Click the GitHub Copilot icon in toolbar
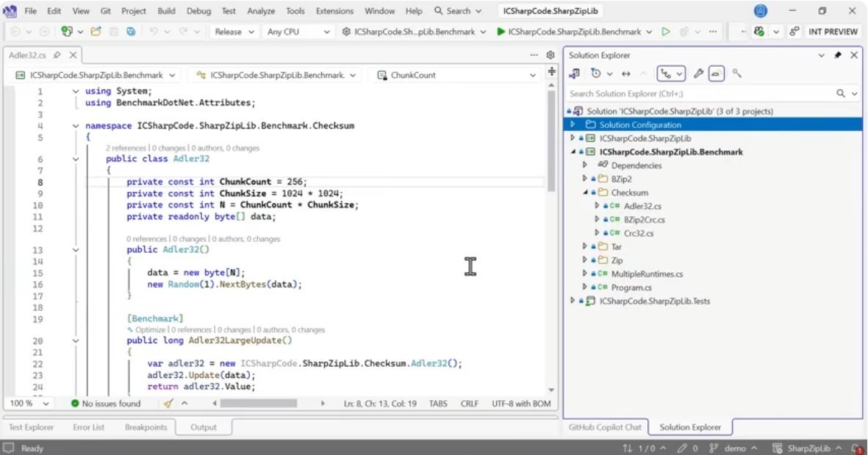The width and height of the screenshot is (868, 455). 759,32
